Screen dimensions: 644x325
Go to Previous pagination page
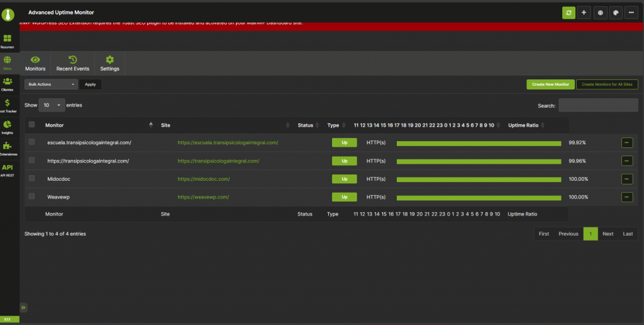569,234
